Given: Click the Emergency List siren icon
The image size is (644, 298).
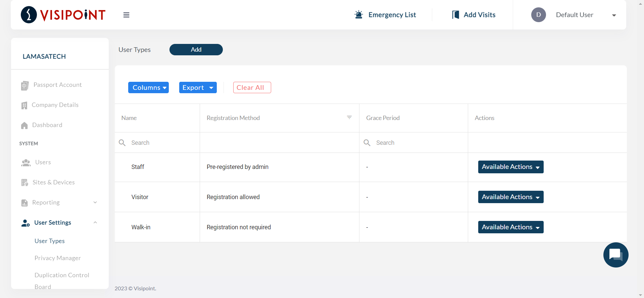Looking at the screenshot, I should click(x=359, y=15).
